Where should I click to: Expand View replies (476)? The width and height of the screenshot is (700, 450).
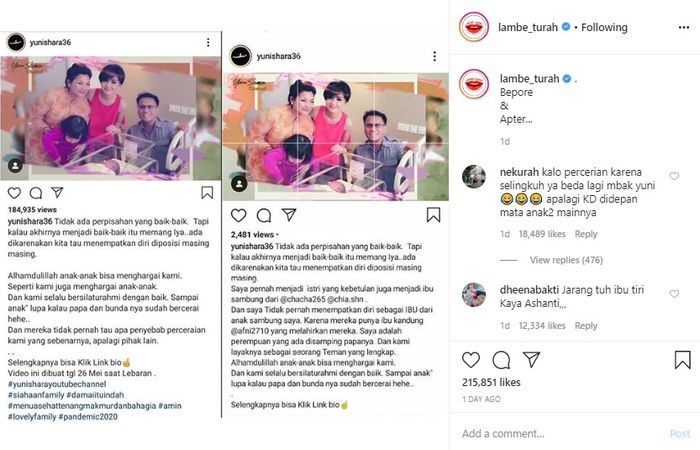pos(566,260)
